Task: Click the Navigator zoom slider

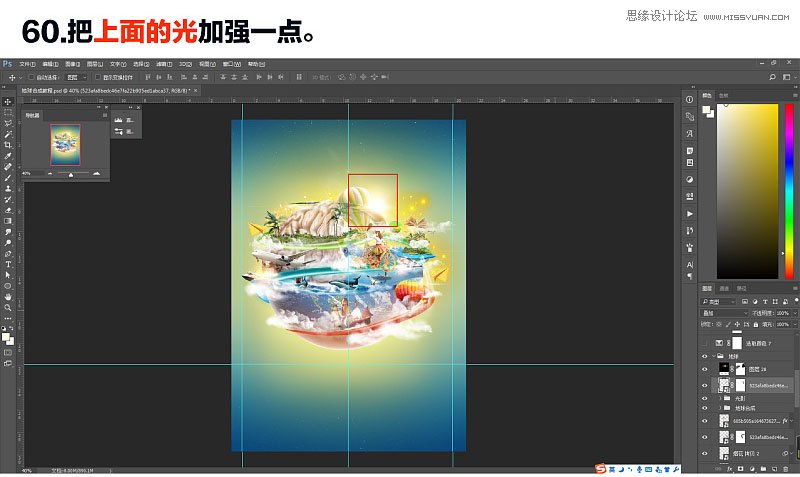Action: [71, 174]
